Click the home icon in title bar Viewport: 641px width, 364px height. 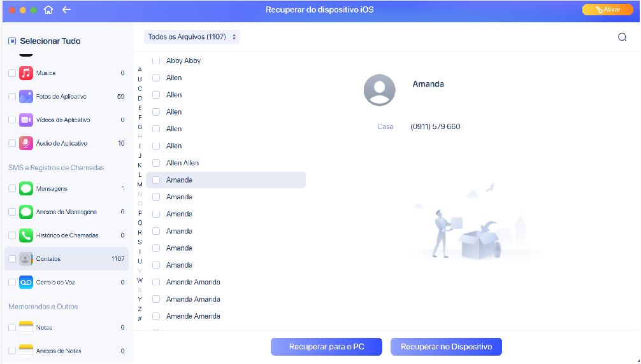click(x=49, y=10)
